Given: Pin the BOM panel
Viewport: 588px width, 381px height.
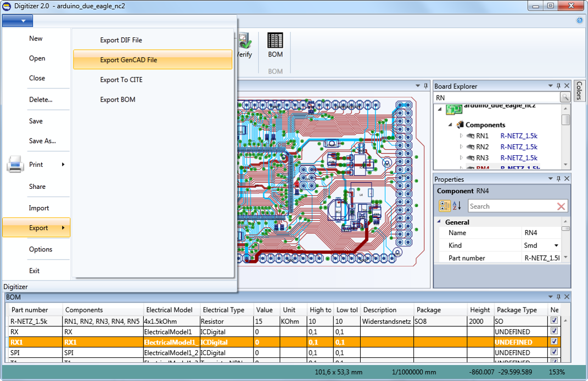Looking at the screenshot, I should 558,296.
